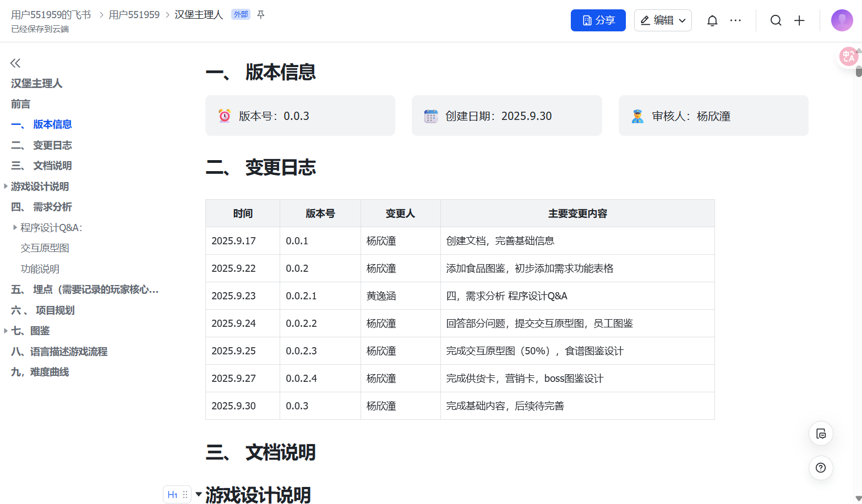The width and height of the screenshot is (862, 504).
Task: Jump to 前言 in outline
Action: click(20, 104)
